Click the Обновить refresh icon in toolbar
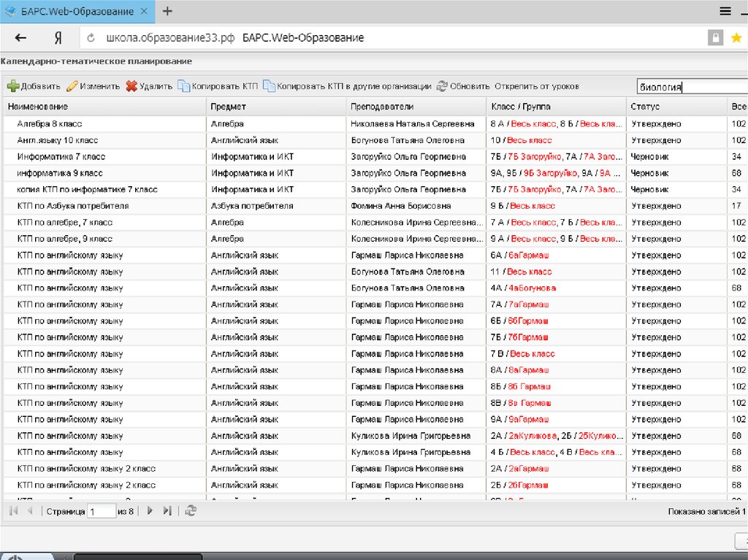Screen dimensions: 748x560 point(442,86)
